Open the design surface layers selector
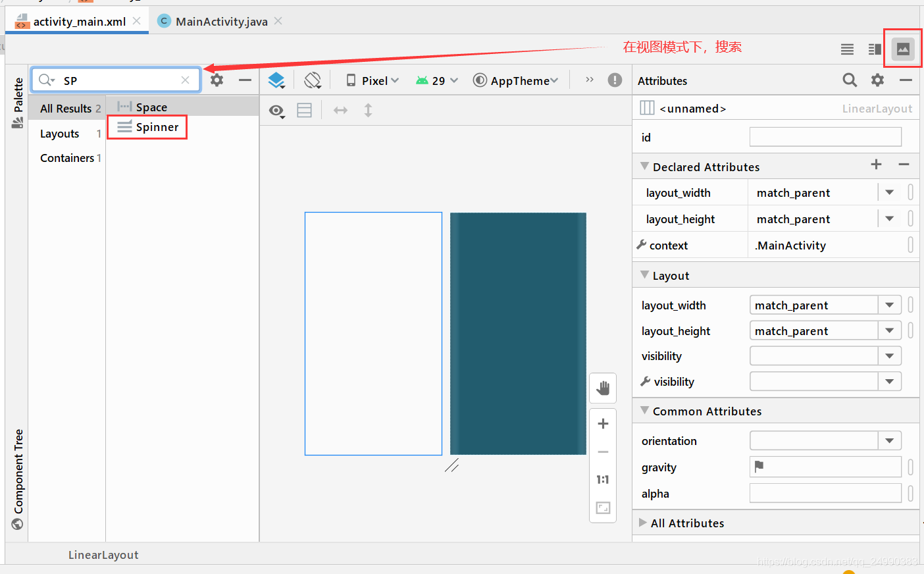This screenshot has height=574, width=924. coord(276,80)
